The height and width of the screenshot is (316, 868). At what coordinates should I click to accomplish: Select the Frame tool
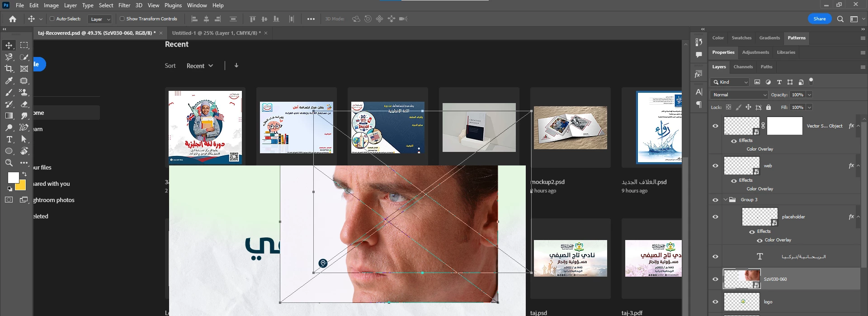24,69
